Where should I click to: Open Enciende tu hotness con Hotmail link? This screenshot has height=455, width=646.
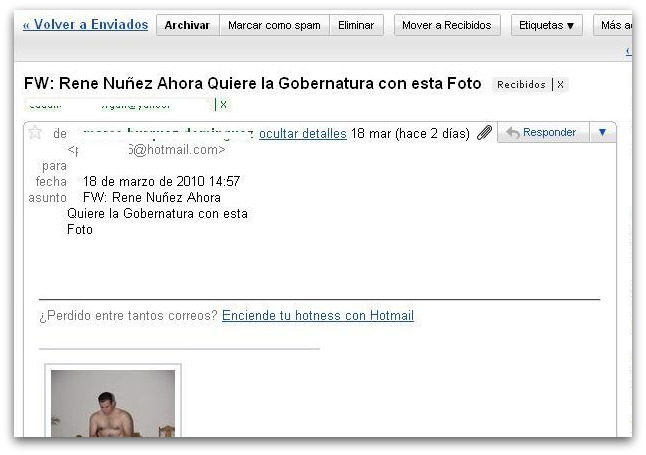click(318, 315)
